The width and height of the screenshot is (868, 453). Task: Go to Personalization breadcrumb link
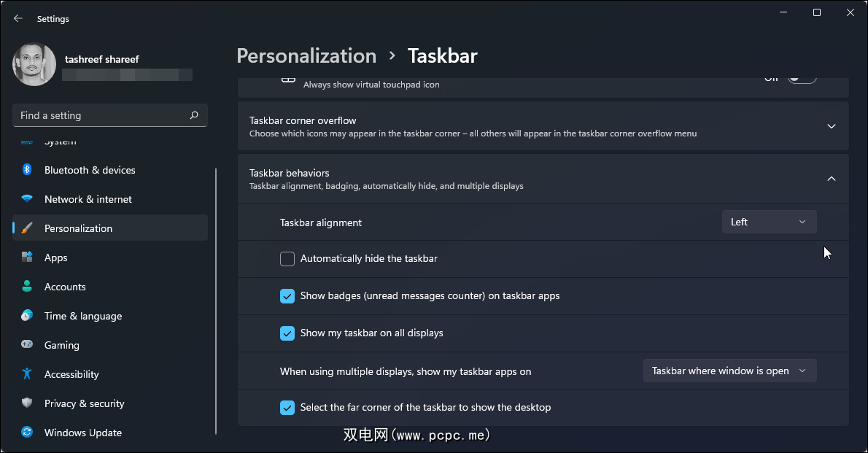306,56
